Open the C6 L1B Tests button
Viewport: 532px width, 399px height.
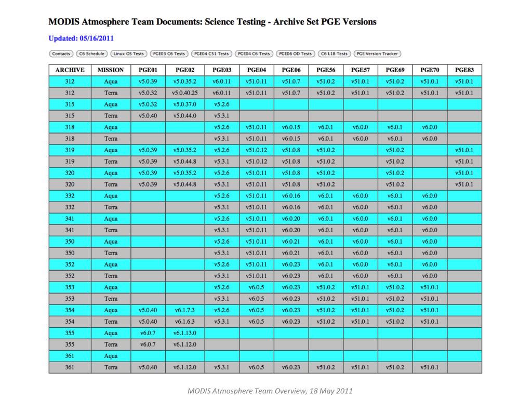[x=334, y=54]
